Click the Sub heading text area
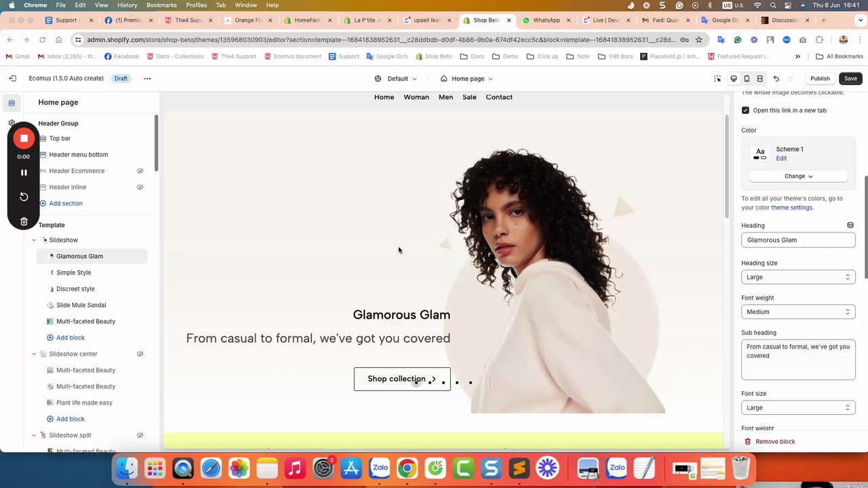 pyautogui.click(x=798, y=360)
